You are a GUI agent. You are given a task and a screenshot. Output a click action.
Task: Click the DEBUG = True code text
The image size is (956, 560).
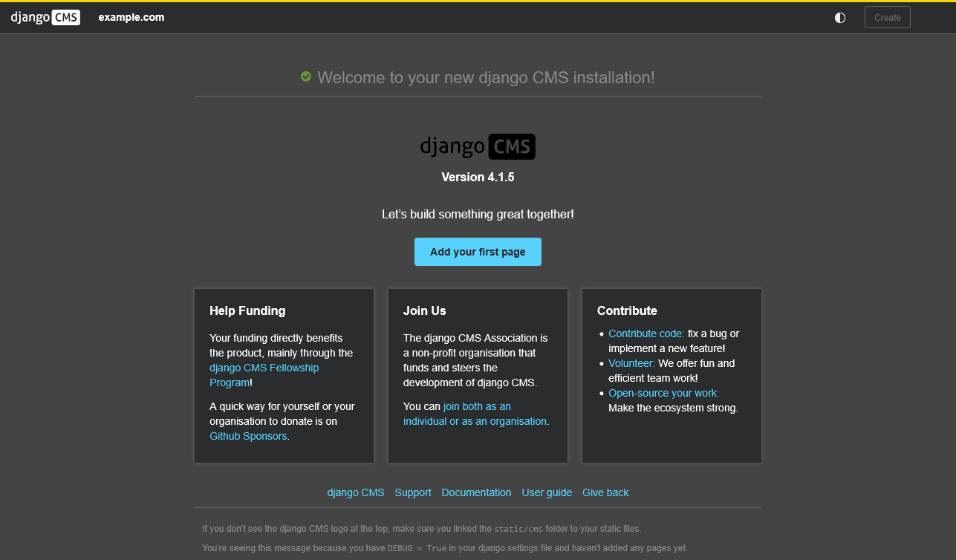pyautogui.click(x=417, y=548)
